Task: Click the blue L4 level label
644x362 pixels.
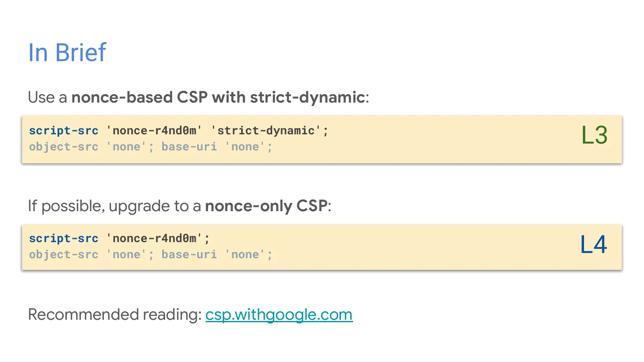Action: pyautogui.click(x=593, y=244)
